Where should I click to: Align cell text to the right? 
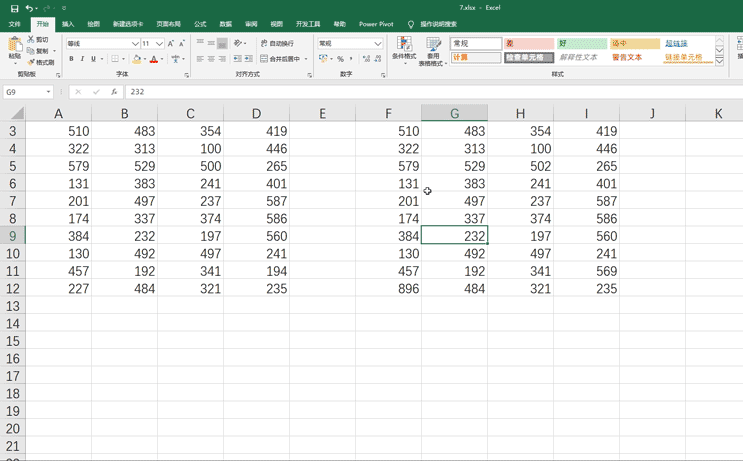click(222, 59)
